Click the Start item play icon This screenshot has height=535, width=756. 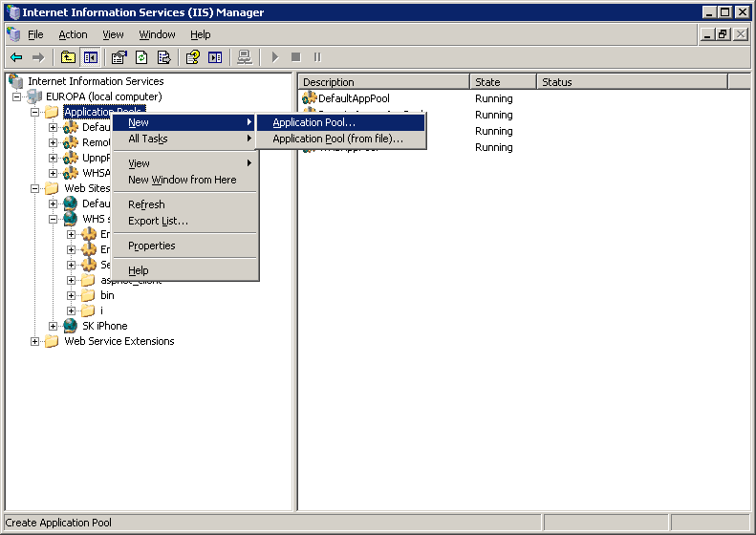[x=275, y=57]
